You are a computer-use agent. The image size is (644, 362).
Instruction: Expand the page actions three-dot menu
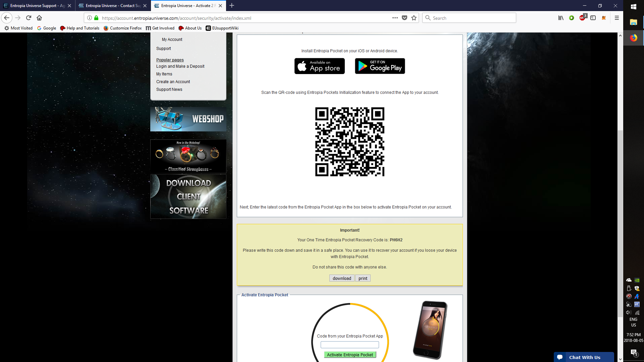[395, 18]
